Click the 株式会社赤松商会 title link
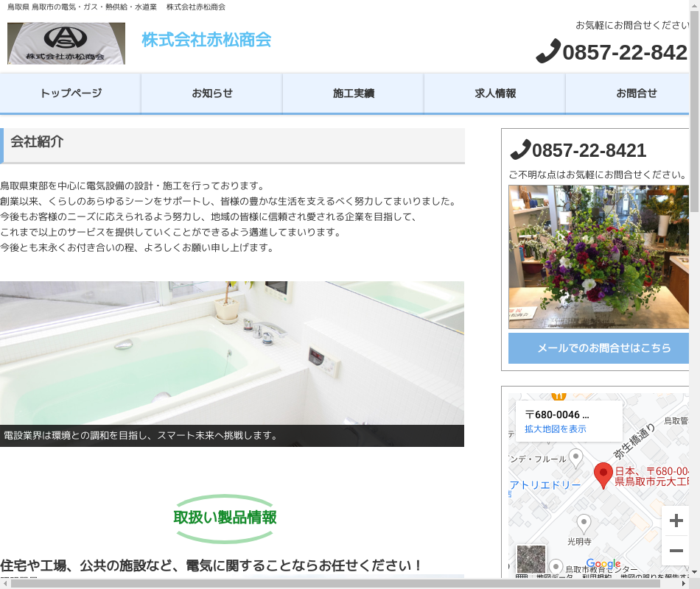 (x=206, y=40)
